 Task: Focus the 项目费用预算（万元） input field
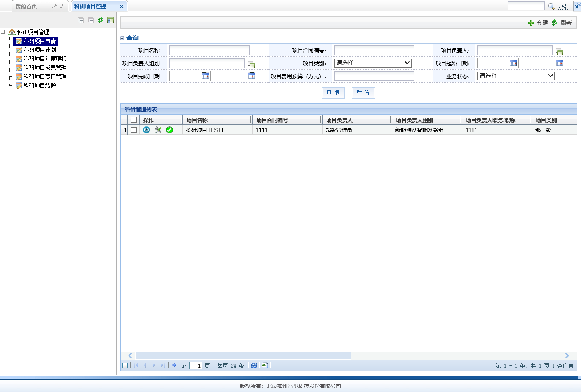pyautogui.click(x=374, y=76)
